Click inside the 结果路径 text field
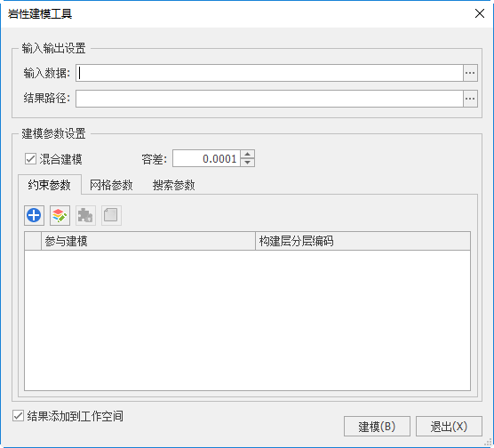Viewport: 494px width, 448px height. click(269, 99)
